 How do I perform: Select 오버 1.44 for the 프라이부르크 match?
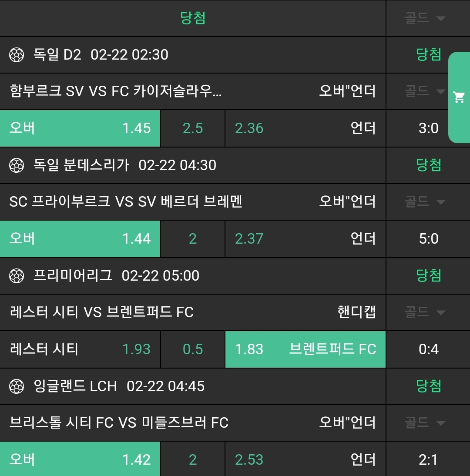tap(80, 239)
